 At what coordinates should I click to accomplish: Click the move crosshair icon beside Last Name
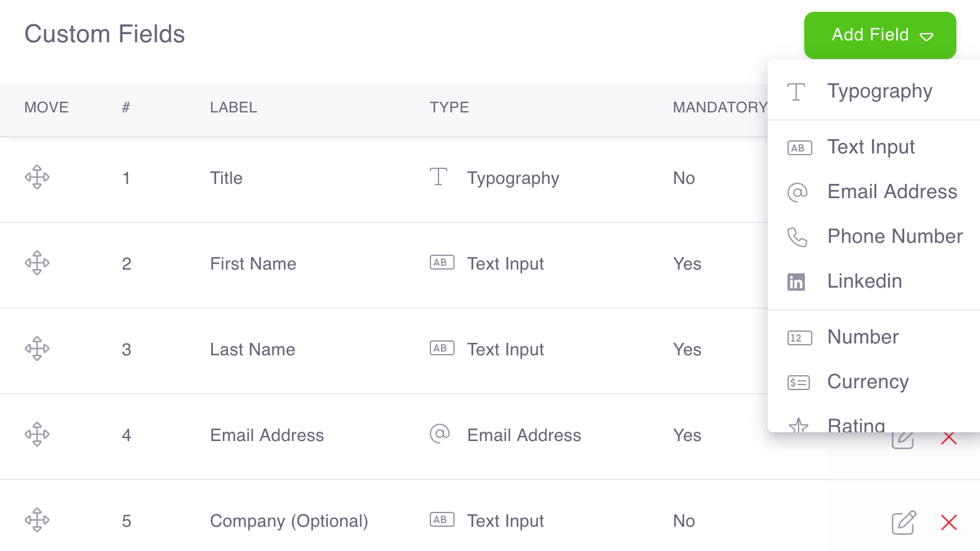point(37,349)
